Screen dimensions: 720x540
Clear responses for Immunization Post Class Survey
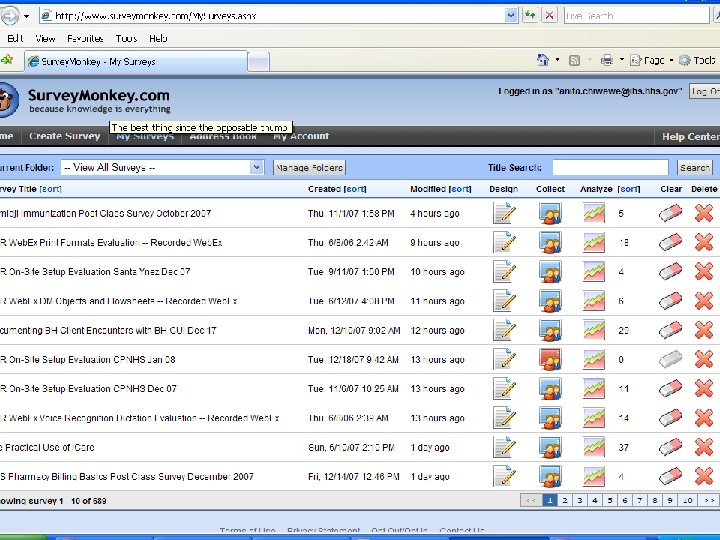pyautogui.click(x=670, y=214)
